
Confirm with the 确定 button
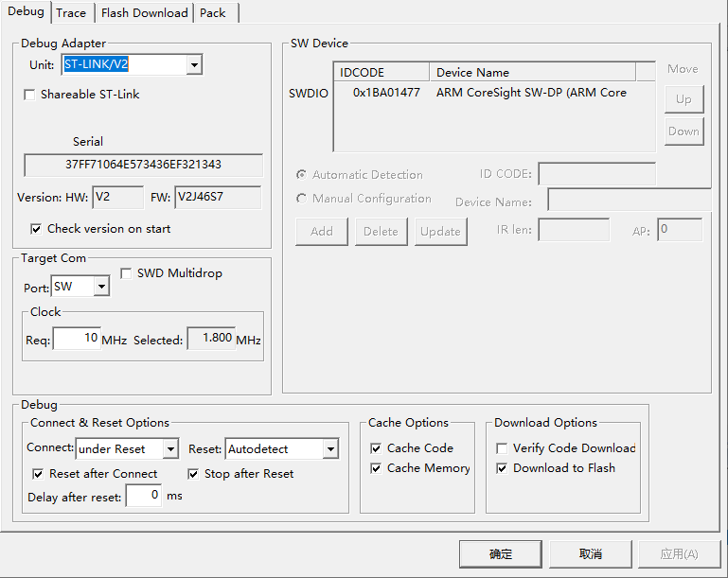point(501,554)
